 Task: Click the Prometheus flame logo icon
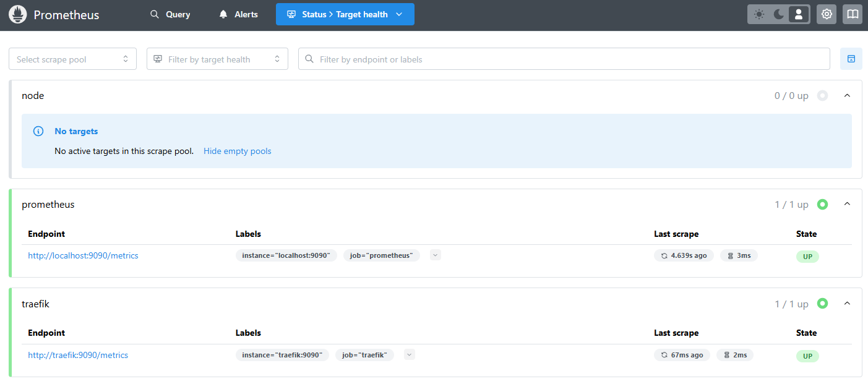coord(17,14)
